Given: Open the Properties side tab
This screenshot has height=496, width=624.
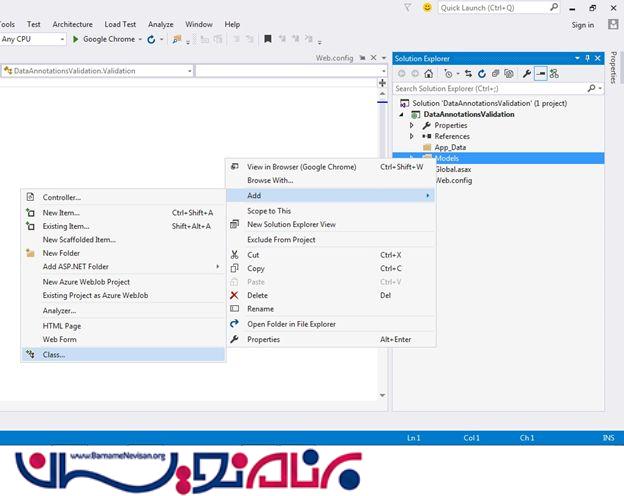Looking at the screenshot, I should [x=614, y=68].
